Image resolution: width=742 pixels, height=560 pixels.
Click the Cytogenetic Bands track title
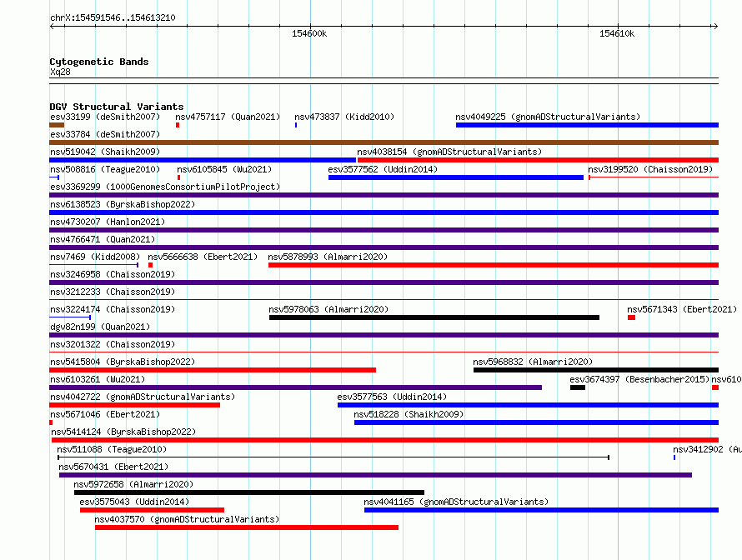pos(99,62)
